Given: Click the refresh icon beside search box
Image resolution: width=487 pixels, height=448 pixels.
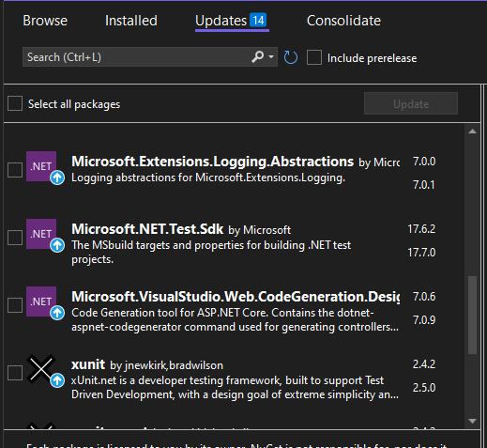Looking at the screenshot, I should click(291, 57).
